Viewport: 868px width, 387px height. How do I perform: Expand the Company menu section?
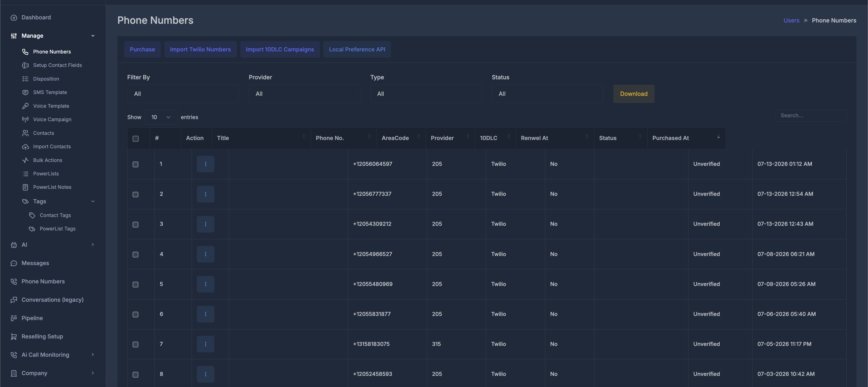pyautogui.click(x=53, y=373)
